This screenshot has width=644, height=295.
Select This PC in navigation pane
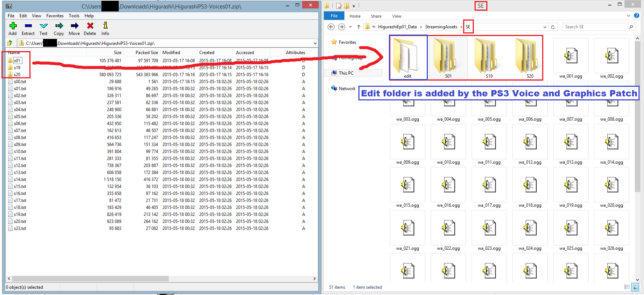(x=346, y=73)
